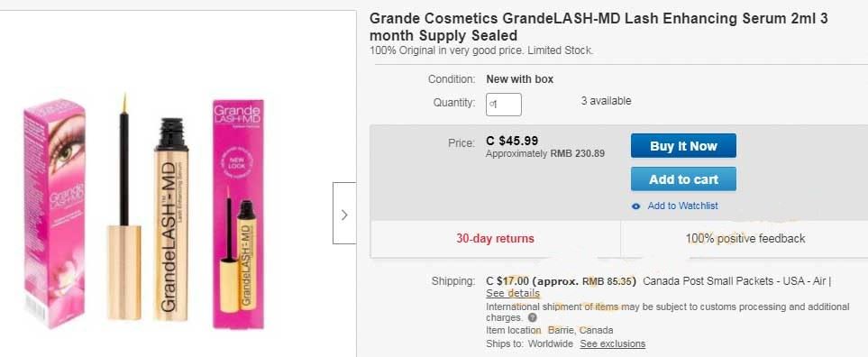Click the 3 available stock text
Image resolution: width=868 pixels, height=357 pixels.
[x=606, y=101]
